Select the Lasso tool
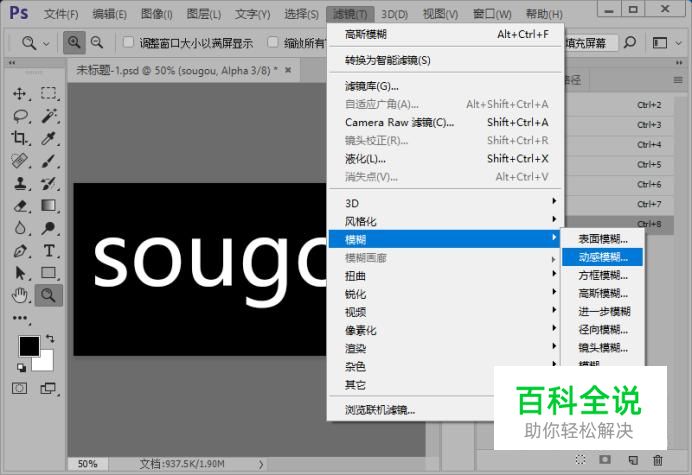692x475 pixels. tap(20, 116)
